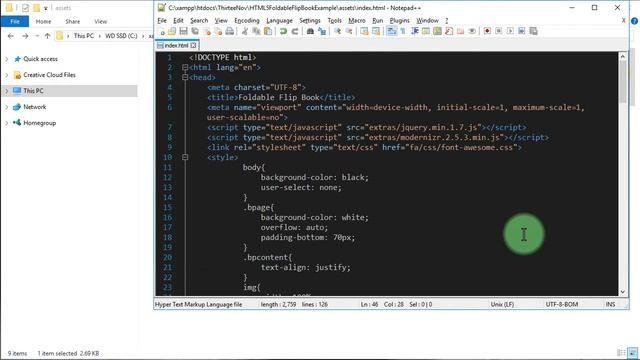Click the Copy toolbar icon
Screen dimensions: 640x360
point(256,31)
